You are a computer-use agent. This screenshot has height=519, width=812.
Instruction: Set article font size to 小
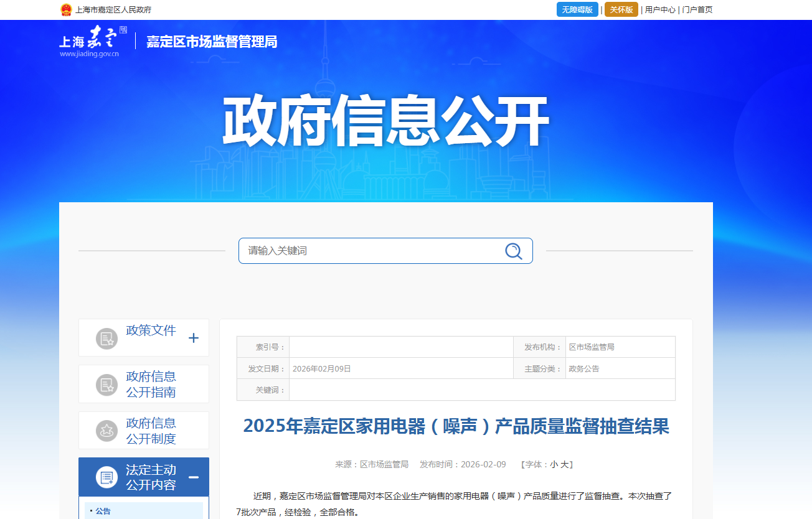pos(554,464)
